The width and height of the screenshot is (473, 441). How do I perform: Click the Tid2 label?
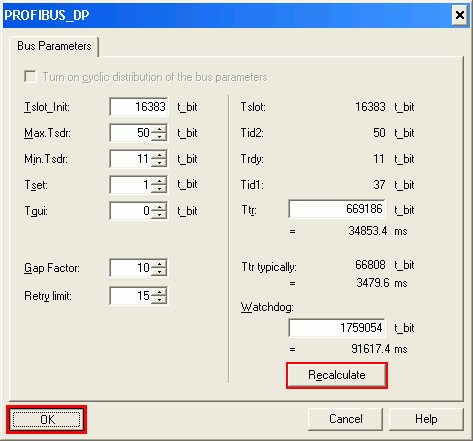pos(252,133)
